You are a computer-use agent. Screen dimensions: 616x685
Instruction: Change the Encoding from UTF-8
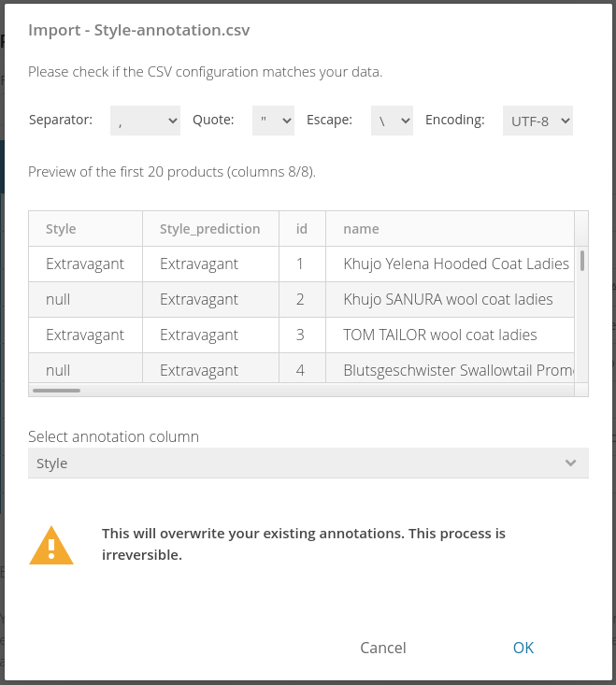tap(537, 121)
